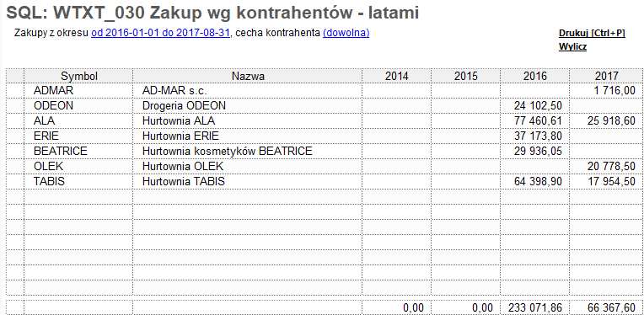
Task: Click the 2017 total 66 367,60
Action: tap(606, 307)
